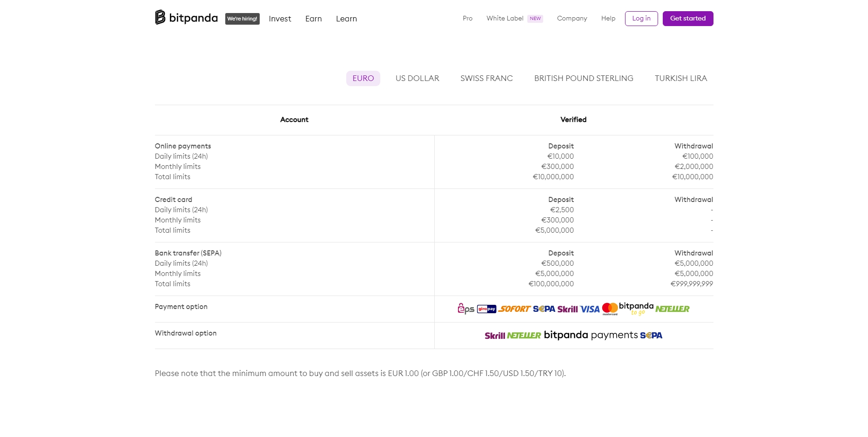Open the Learn menu
868x437 pixels.
[346, 19]
